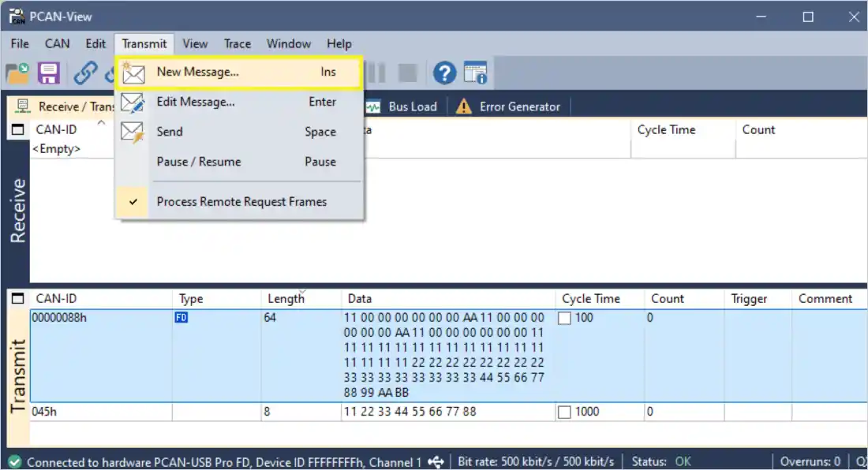Click the Transmit panel window icon
868x470 pixels.
pos(17,299)
